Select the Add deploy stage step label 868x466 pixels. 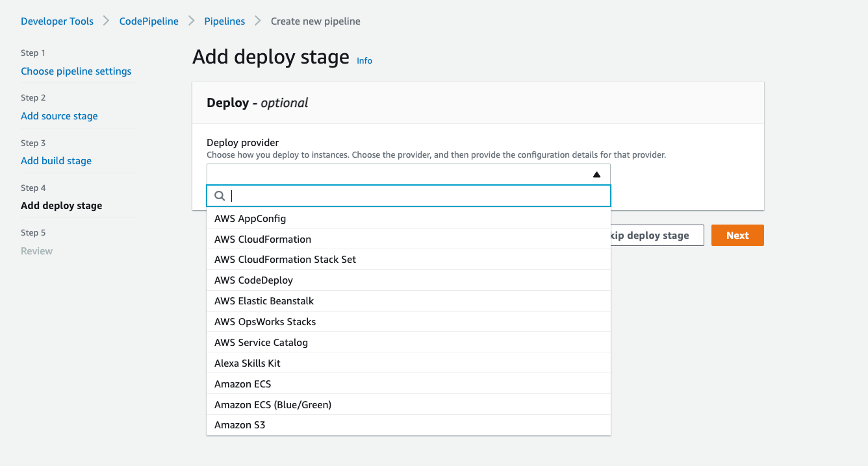pyautogui.click(x=62, y=206)
